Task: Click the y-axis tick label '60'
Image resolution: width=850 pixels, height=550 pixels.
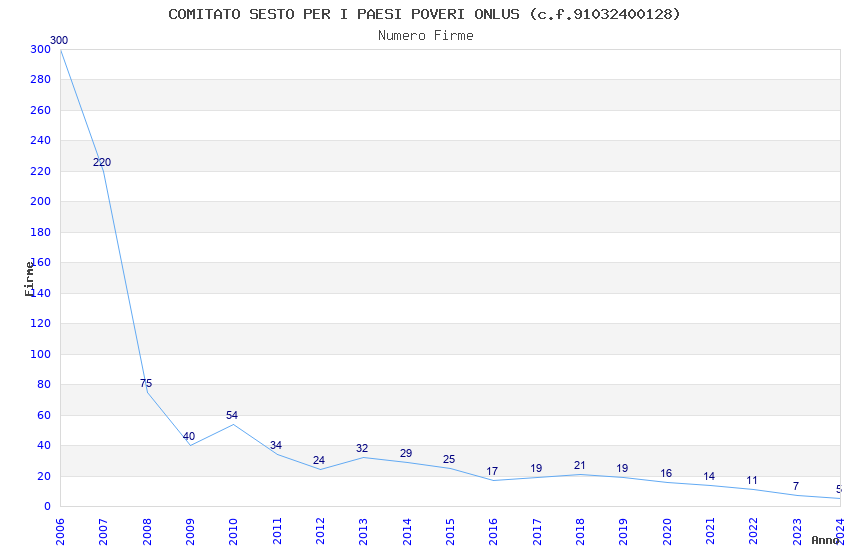Action: [44, 415]
